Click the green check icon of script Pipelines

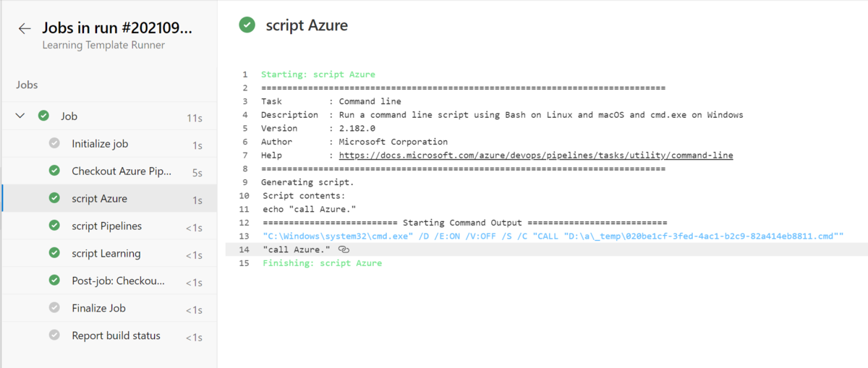(x=54, y=226)
